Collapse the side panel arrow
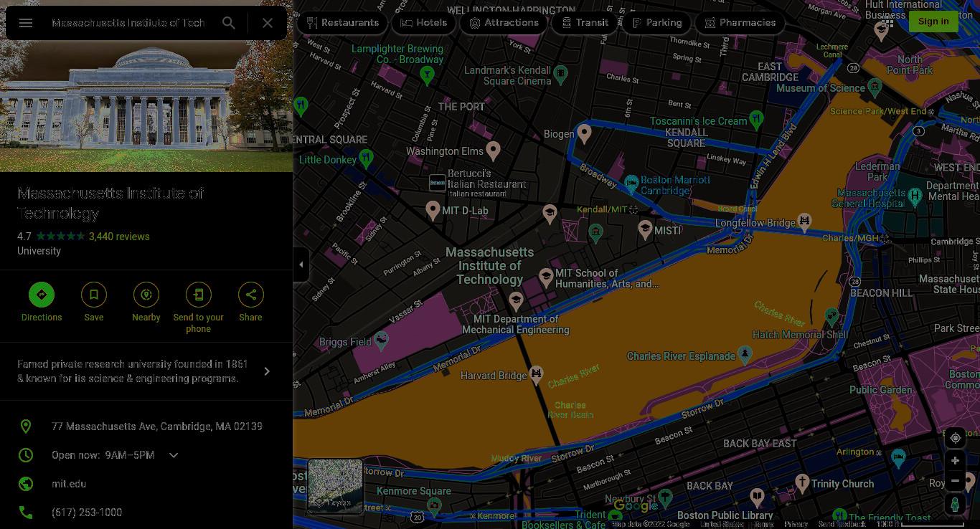Screen dimensions: 980x529 point(301,264)
